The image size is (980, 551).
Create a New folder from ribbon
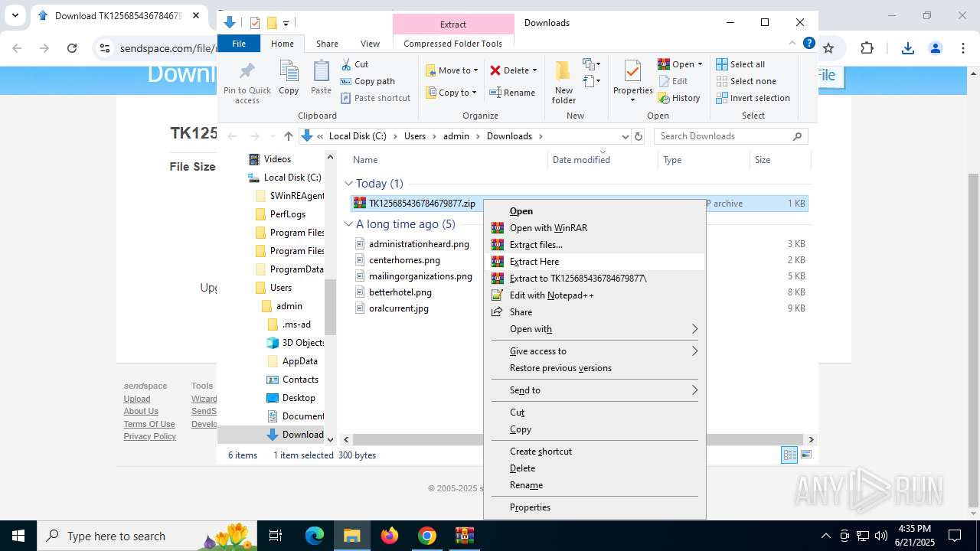(x=563, y=82)
